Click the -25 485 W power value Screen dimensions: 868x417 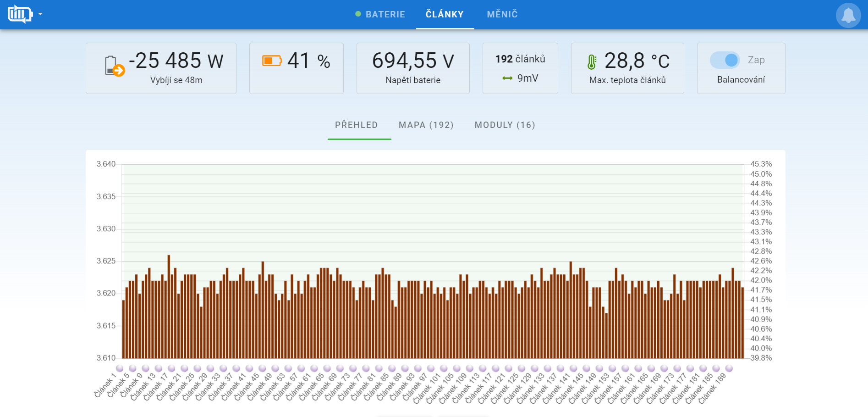(x=176, y=61)
